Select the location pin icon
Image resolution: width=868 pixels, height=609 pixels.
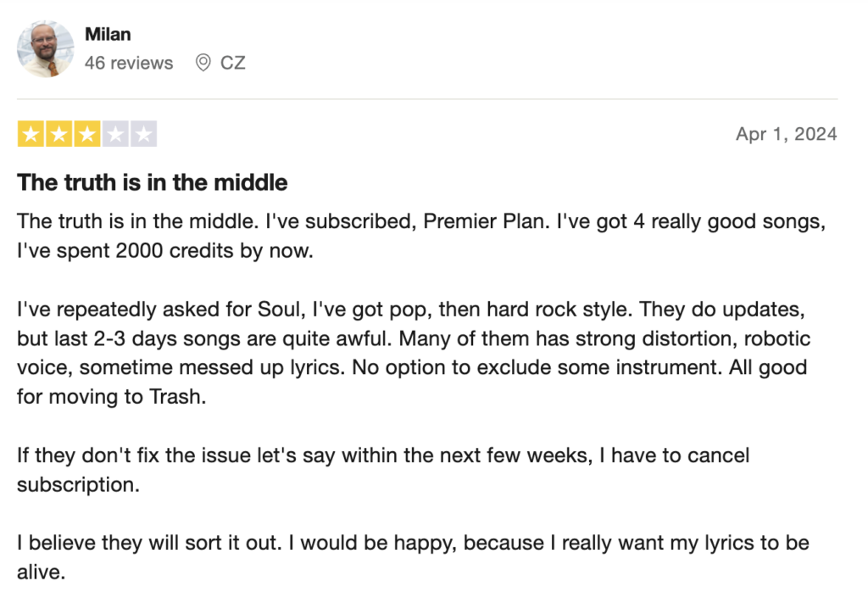tap(203, 63)
